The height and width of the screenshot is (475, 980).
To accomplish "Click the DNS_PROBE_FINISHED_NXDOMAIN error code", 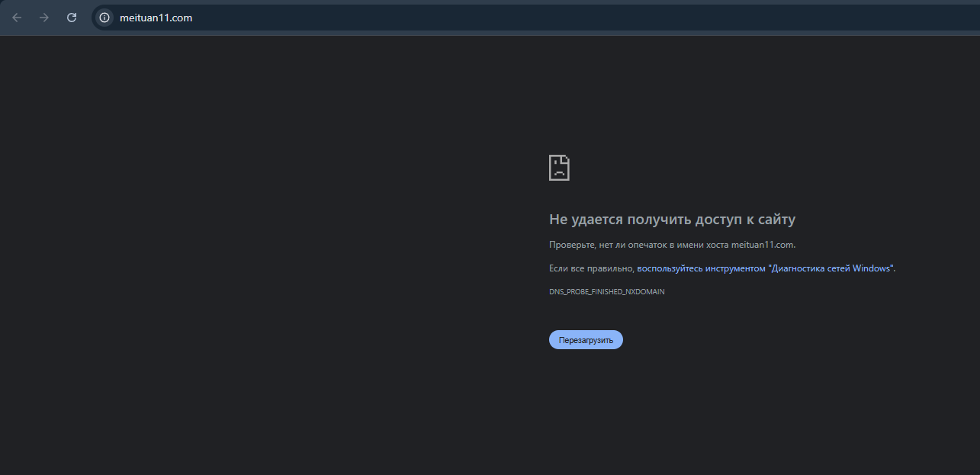I will point(607,292).
